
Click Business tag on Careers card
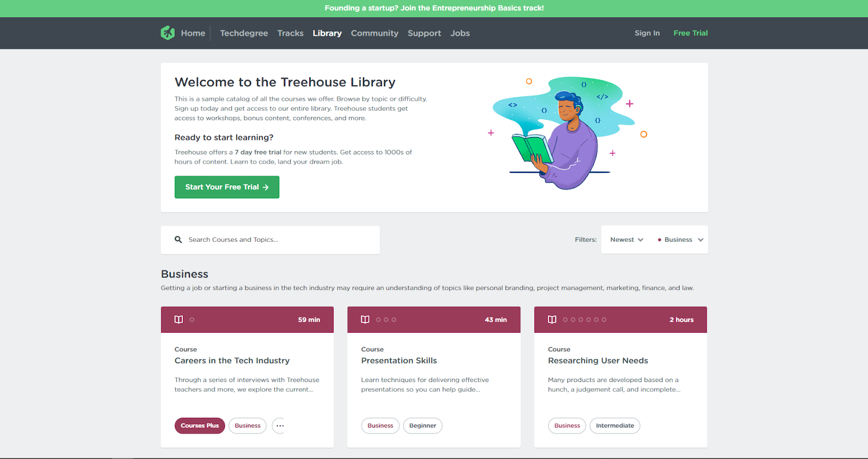247,426
